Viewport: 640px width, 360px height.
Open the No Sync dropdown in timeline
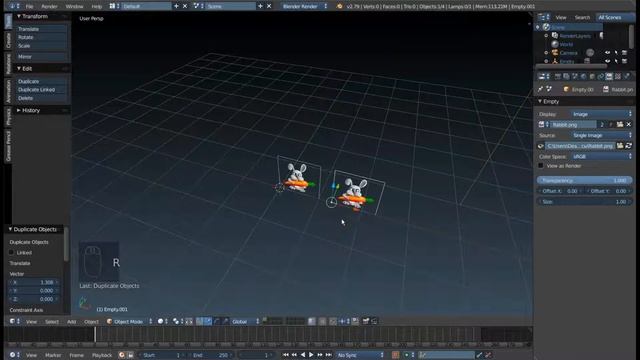pyautogui.click(x=360, y=355)
